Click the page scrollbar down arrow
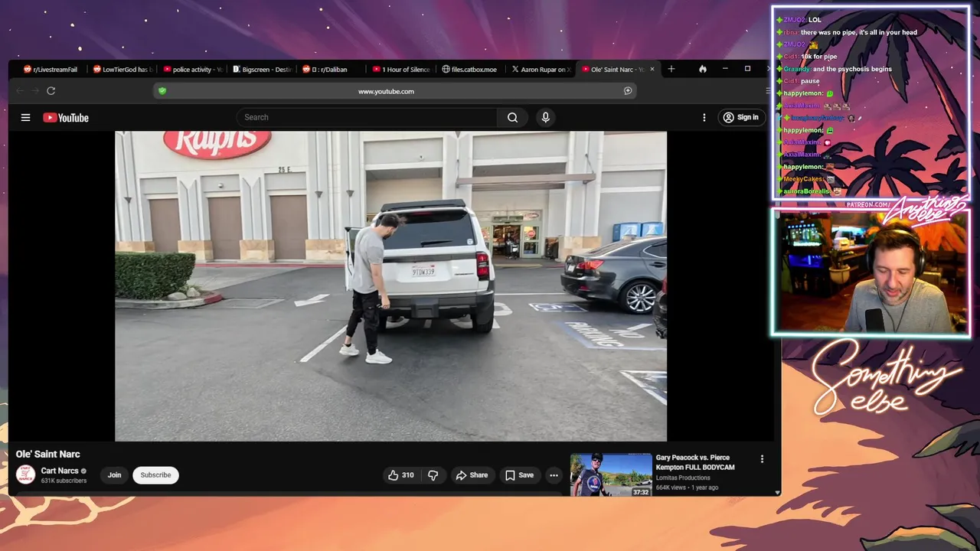 tap(777, 493)
